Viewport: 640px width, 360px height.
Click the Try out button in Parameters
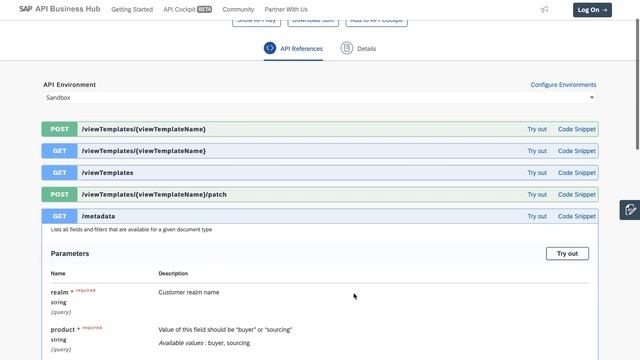tap(567, 253)
